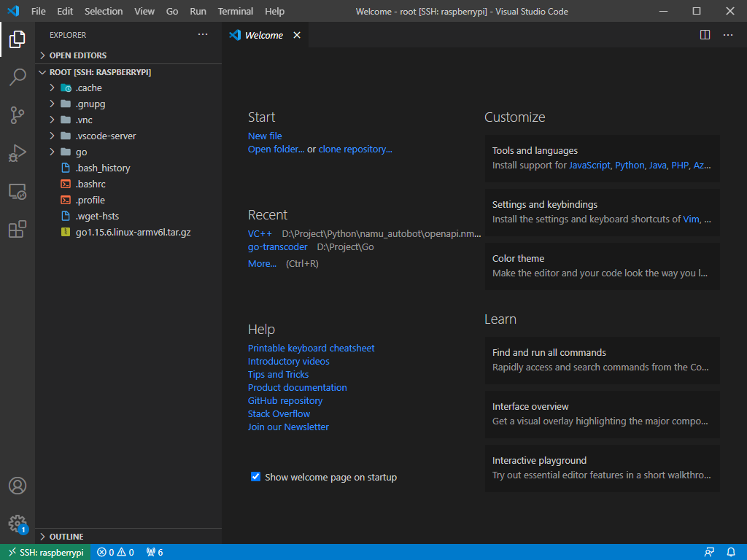
Task: Click Join our Newsletter link
Action: (288, 427)
